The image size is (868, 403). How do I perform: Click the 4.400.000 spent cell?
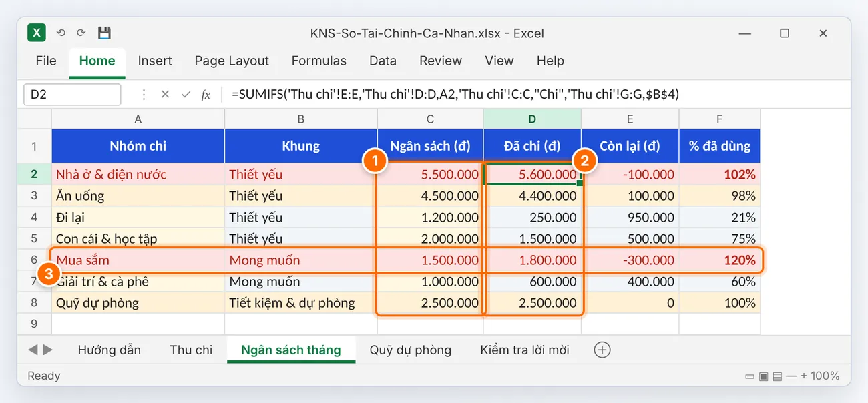pos(532,196)
